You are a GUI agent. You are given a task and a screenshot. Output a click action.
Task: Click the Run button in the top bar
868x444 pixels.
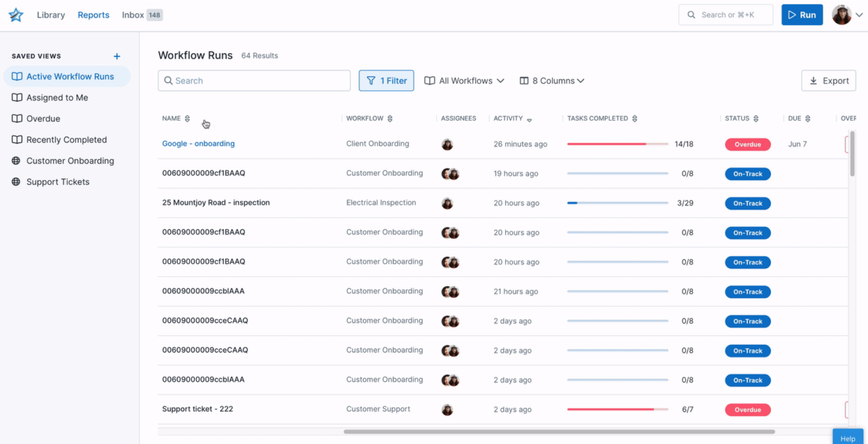click(802, 15)
